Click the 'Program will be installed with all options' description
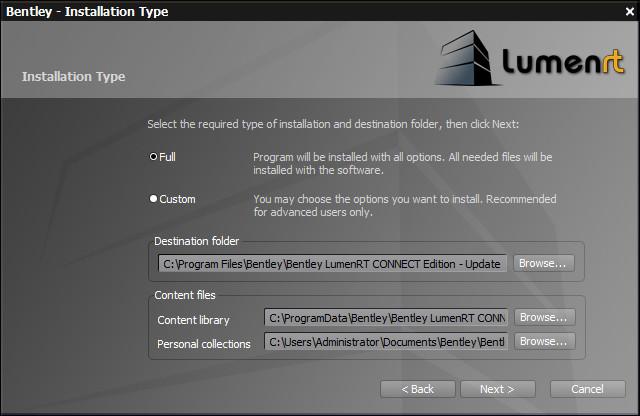The width and height of the screenshot is (640, 416). [x=403, y=163]
